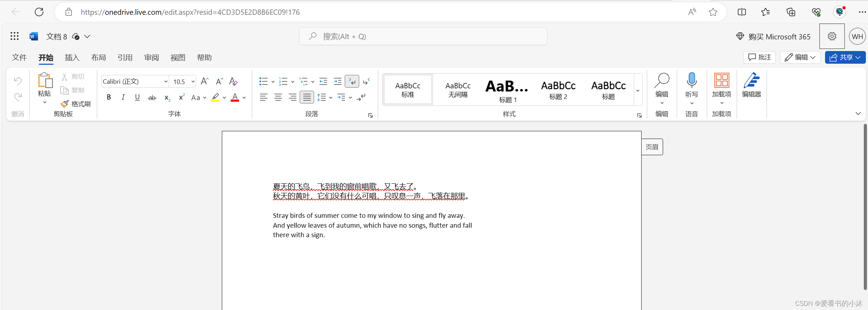Viewport: 868px width, 310px height.
Task: Open the app launcher waffle icon
Action: (14, 36)
